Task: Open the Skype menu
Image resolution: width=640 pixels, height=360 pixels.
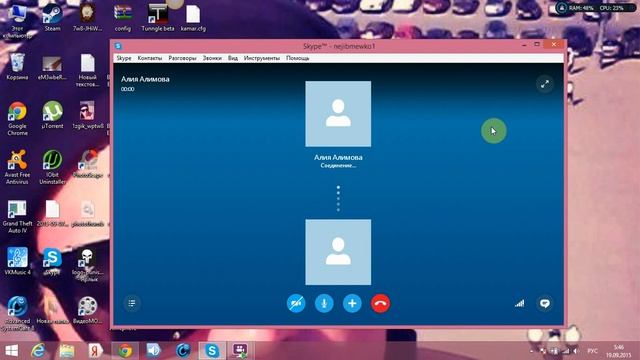Action: [x=124, y=58]
